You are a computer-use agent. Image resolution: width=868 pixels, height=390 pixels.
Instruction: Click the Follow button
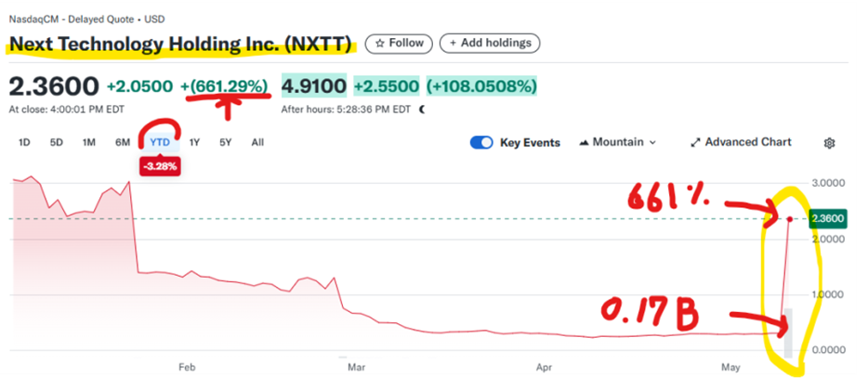point(399,43)
